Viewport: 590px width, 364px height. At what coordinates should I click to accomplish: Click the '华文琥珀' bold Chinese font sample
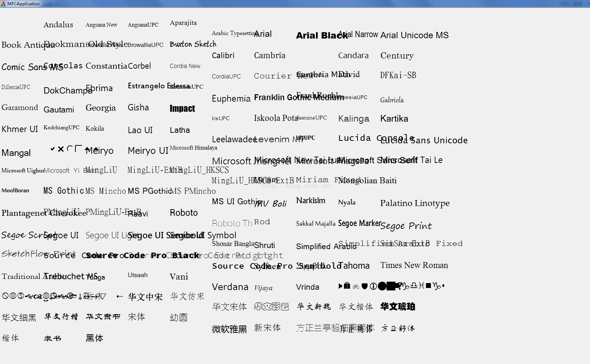[x=398, y=307]
